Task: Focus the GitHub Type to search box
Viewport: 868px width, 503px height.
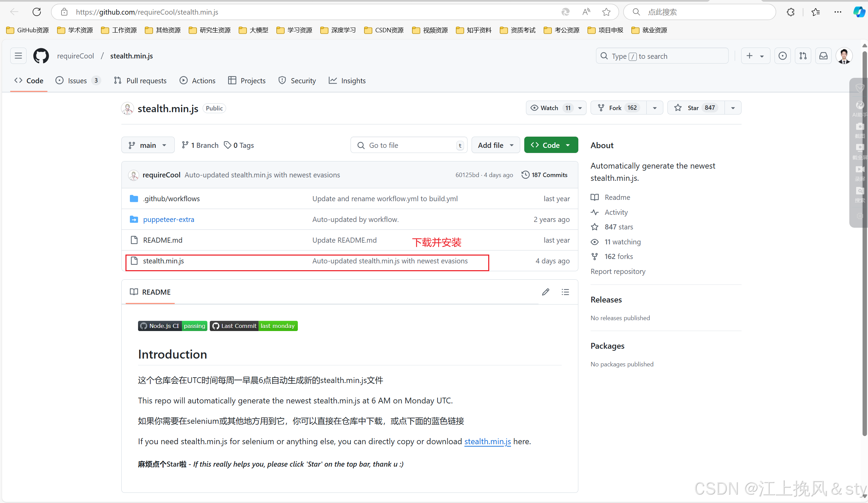Action: [x=662, y=56]
